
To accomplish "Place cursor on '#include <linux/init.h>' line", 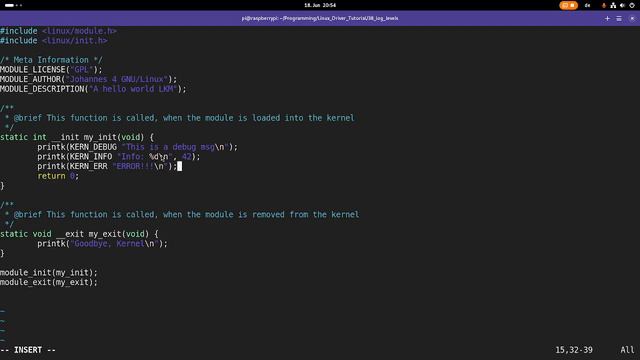I will [54, 41].
